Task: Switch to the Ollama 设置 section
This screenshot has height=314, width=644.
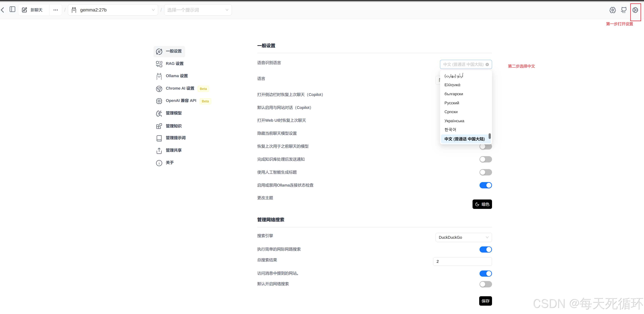Action: [176, 76]
